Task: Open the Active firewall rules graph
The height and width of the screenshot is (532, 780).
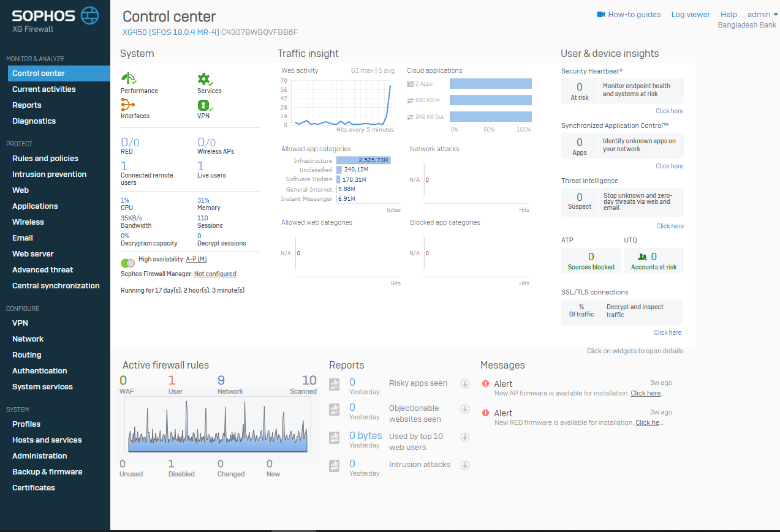Action: [x=218, y=425]
